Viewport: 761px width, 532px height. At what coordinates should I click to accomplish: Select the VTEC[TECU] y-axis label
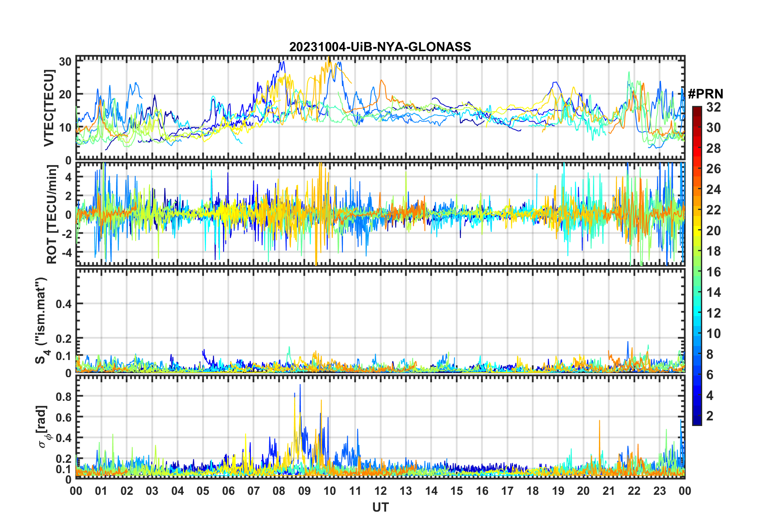tap(49, 108)
